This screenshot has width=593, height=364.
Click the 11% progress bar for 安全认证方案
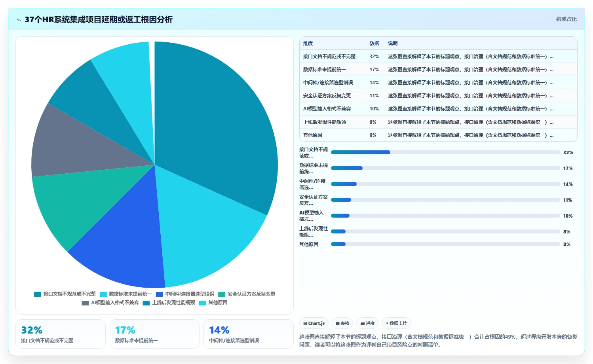pos(445,200)
